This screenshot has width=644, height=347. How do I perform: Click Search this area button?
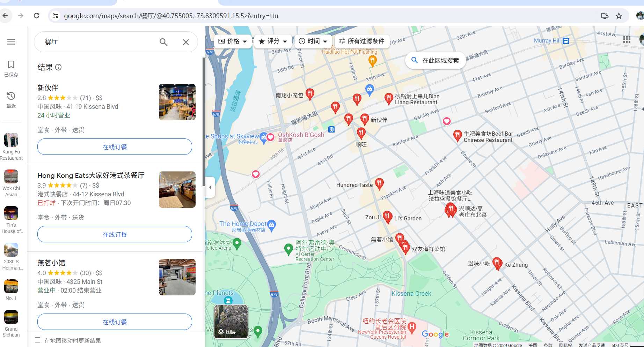(435, 60)
